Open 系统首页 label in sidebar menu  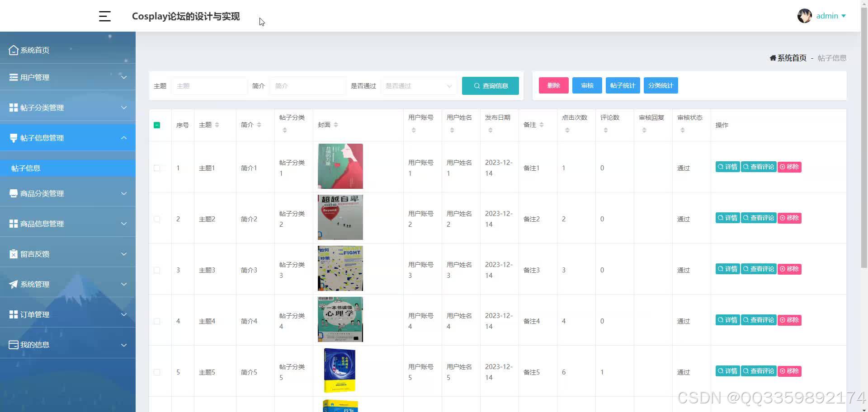(35, 50)
